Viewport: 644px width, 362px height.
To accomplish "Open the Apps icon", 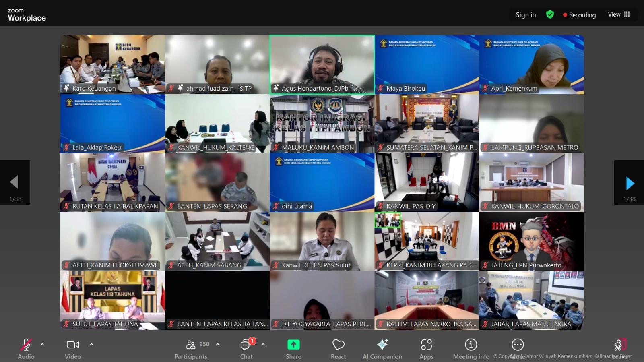I will tap(426, 345).
